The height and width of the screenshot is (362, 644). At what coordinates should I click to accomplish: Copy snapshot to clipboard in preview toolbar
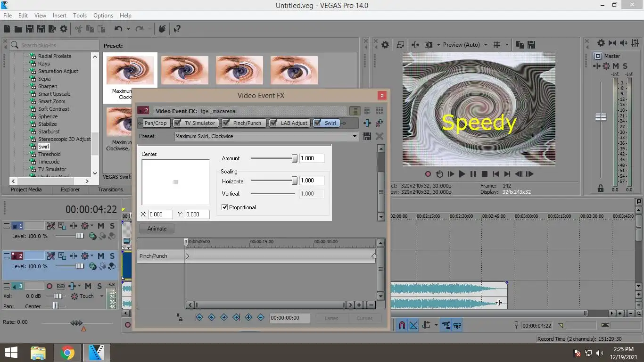[520, 45]
